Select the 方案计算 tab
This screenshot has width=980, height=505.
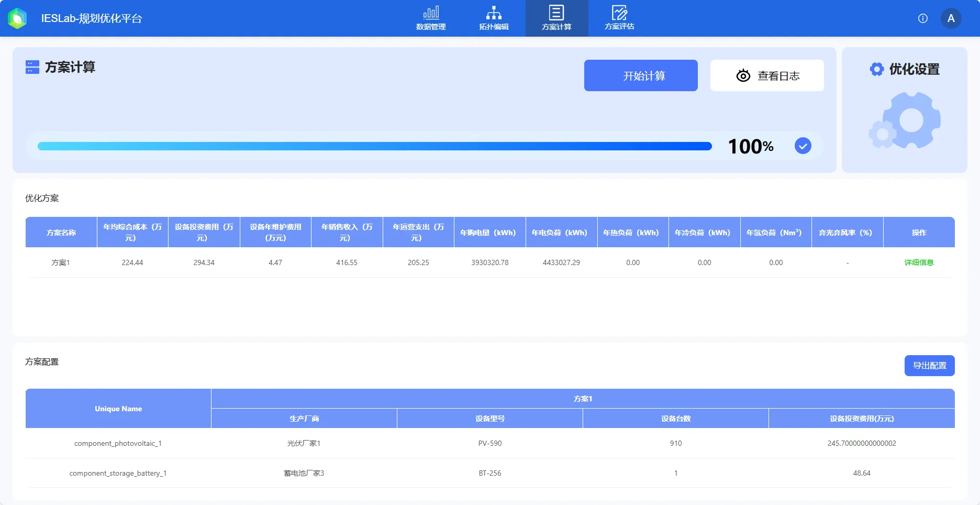coord(556,18)
